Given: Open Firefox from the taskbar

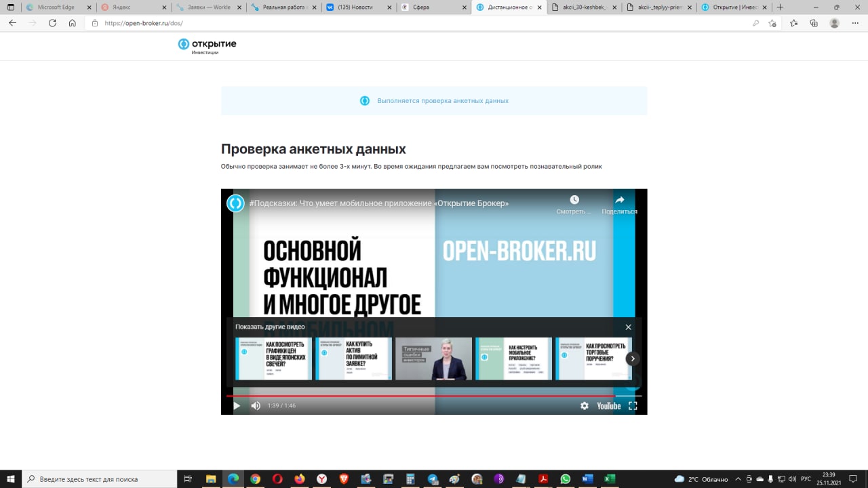Looking at the screenshot, I should coord(300,479).
